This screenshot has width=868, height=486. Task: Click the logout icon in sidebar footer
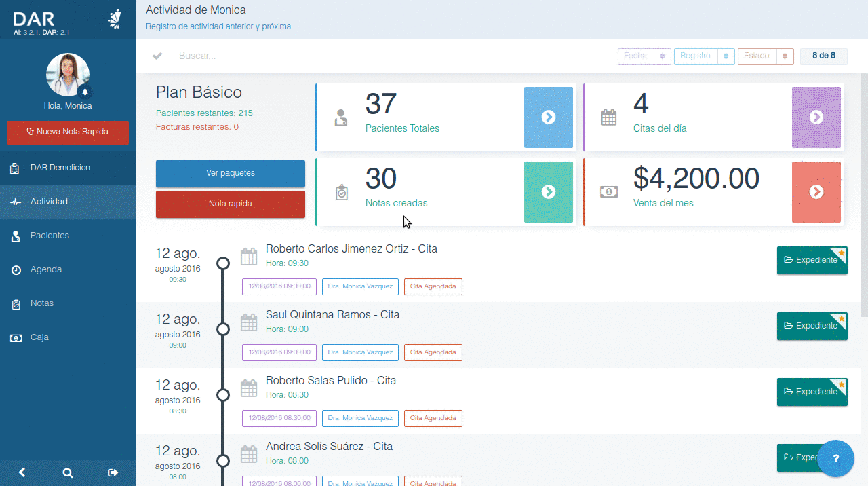[x=113, y=472]
